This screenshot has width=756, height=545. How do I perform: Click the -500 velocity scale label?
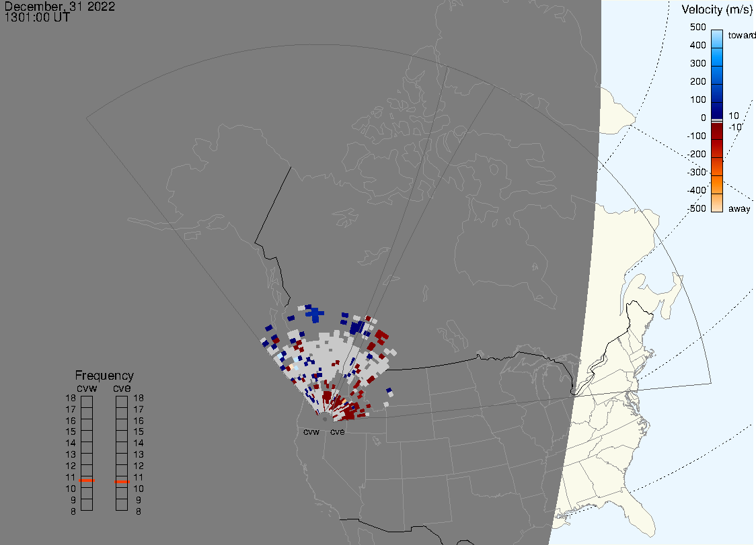tap(697, 208)
